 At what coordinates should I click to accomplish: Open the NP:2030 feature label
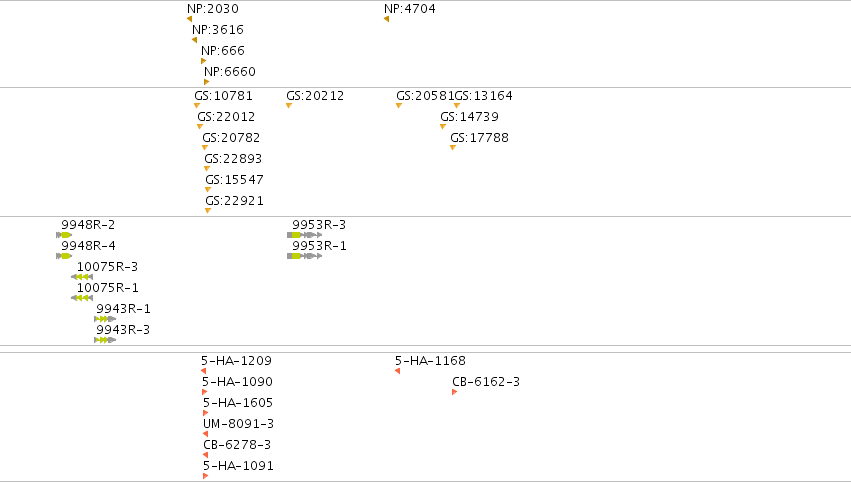[x=213, y=9]
